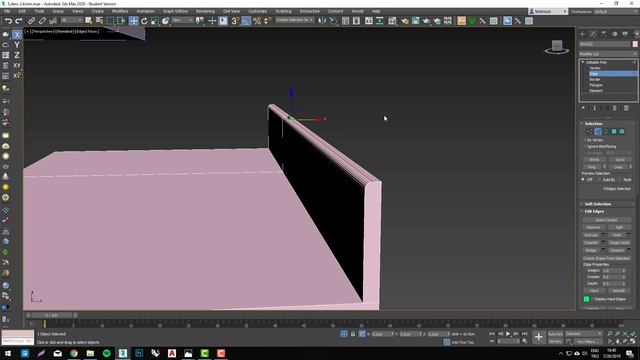
Task: Restrict to Z axis constraint
Action: (17, 55)
